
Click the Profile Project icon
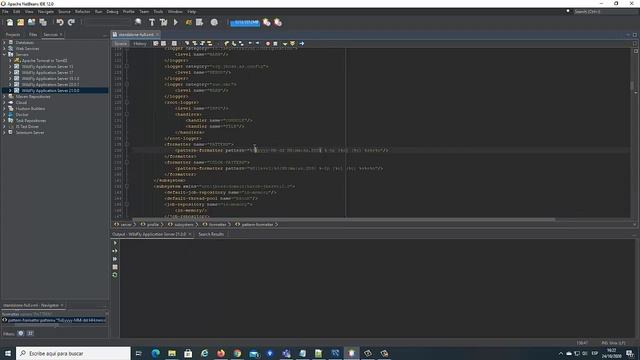[200, 22]
